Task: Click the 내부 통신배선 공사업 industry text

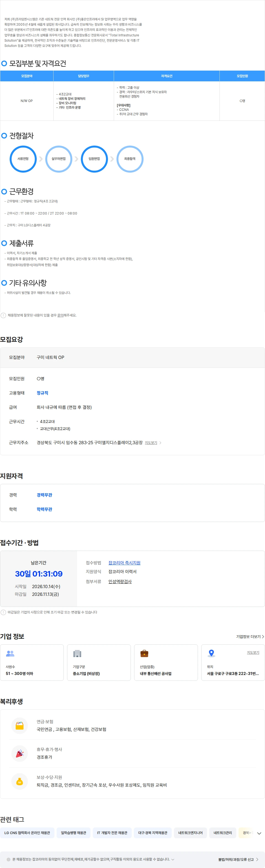Action: pyautogui.click(x=156, y=674)
